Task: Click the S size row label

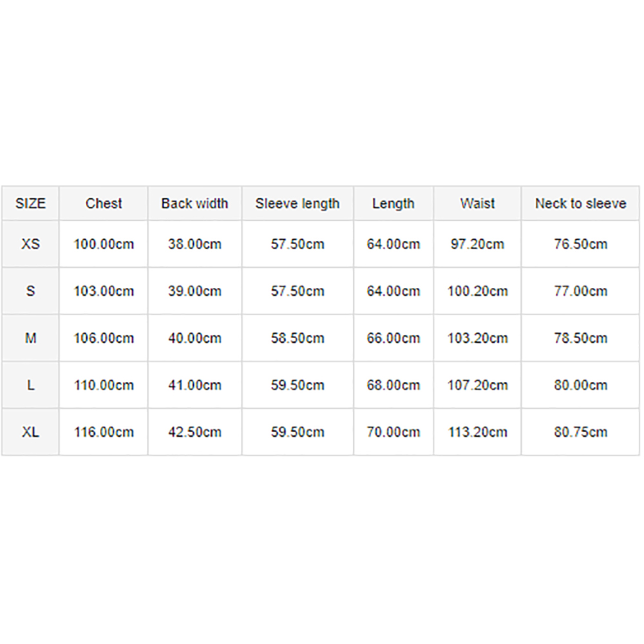Action: [30, 291]
